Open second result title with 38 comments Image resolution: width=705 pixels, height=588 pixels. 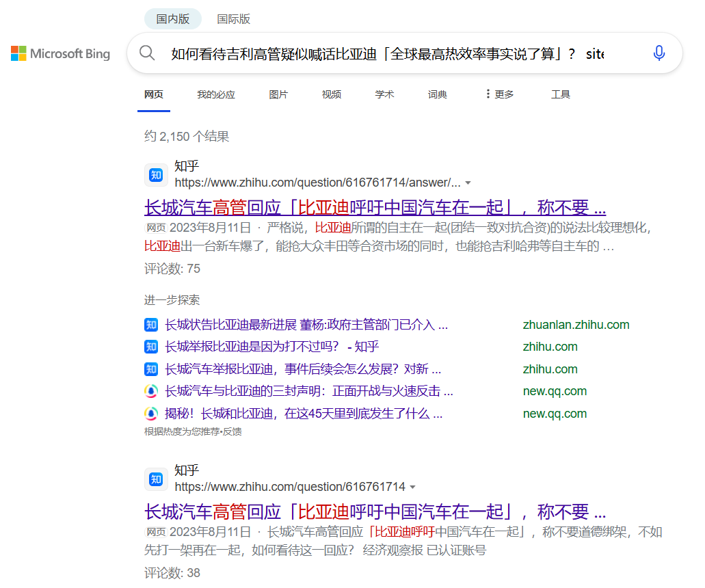point(375,512)
